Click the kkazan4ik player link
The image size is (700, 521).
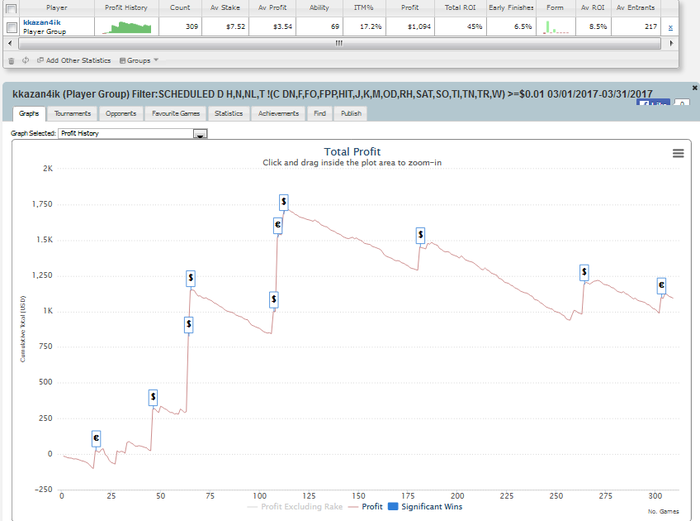tap(42, 22)
